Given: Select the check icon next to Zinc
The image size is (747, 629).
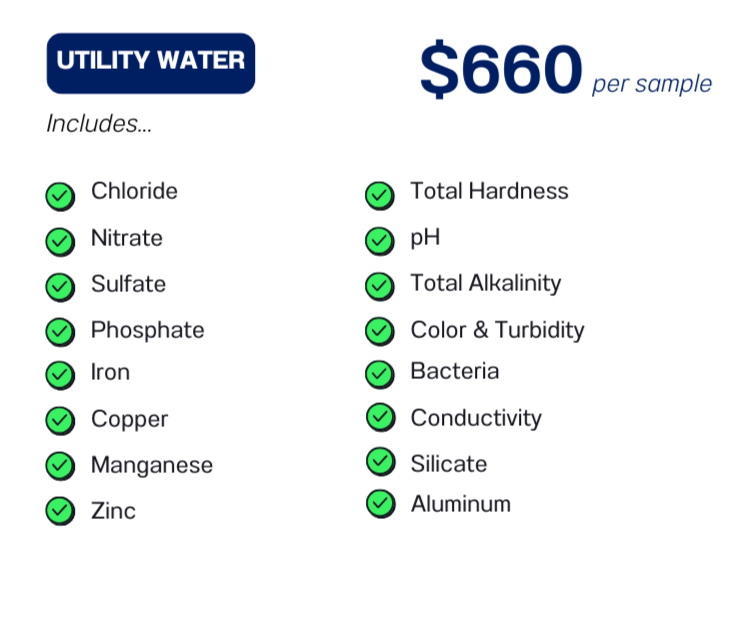Looking at the screenshot, I should (61, 511).
